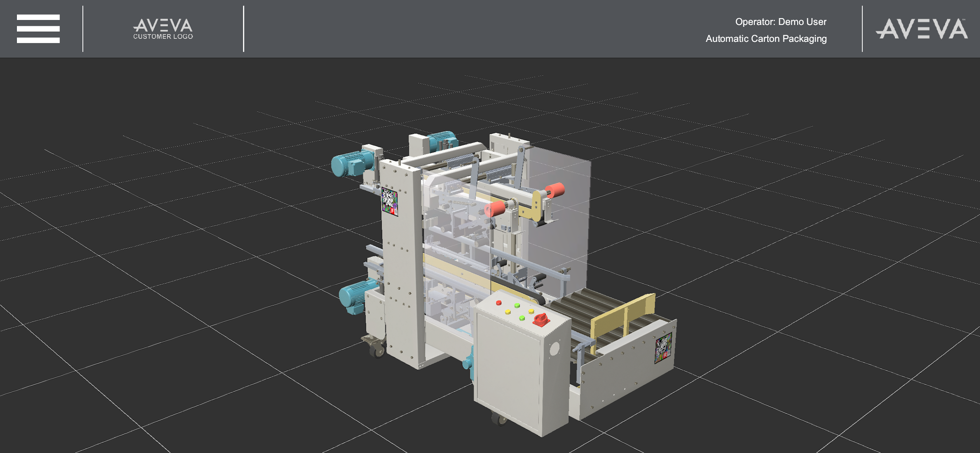Click the large AVEVA brand logo
The height and width of the screenshot is (453, 980).
coord(921,28)
